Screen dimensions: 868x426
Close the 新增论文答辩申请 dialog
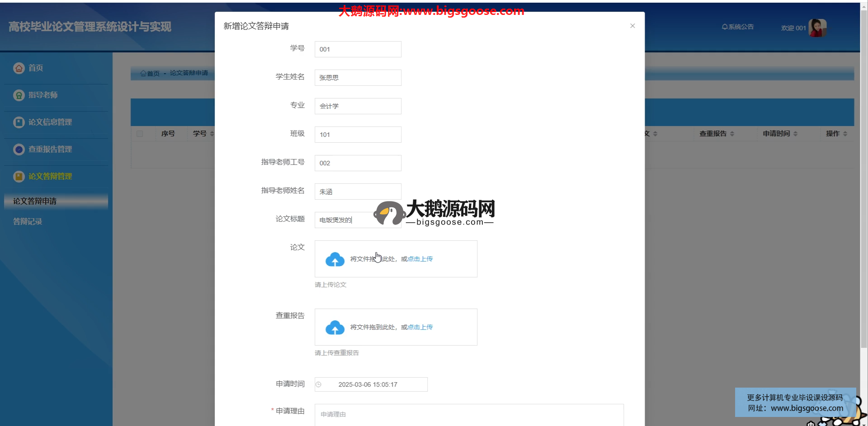(632, 26)
